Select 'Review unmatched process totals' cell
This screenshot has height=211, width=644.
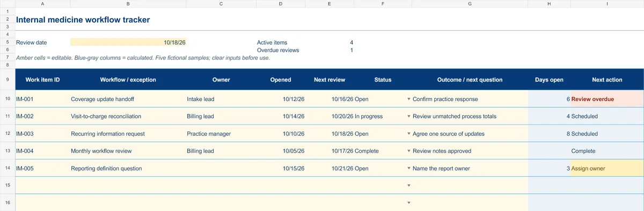click(470, 117)
